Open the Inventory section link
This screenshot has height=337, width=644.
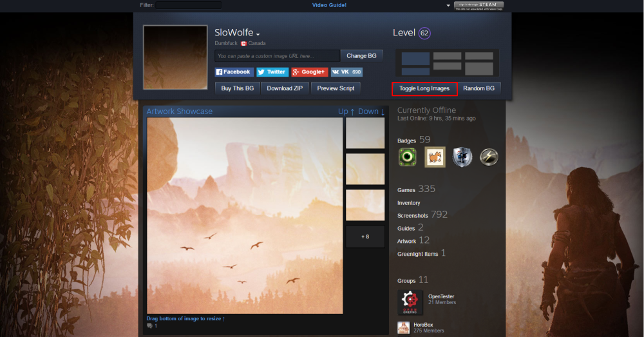coord(409,203)
